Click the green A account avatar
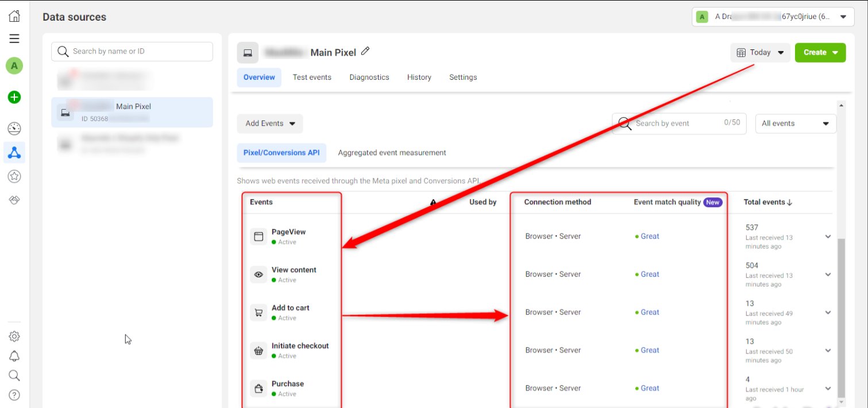Screen dimensions: 868x408 [x=14, y=65]
